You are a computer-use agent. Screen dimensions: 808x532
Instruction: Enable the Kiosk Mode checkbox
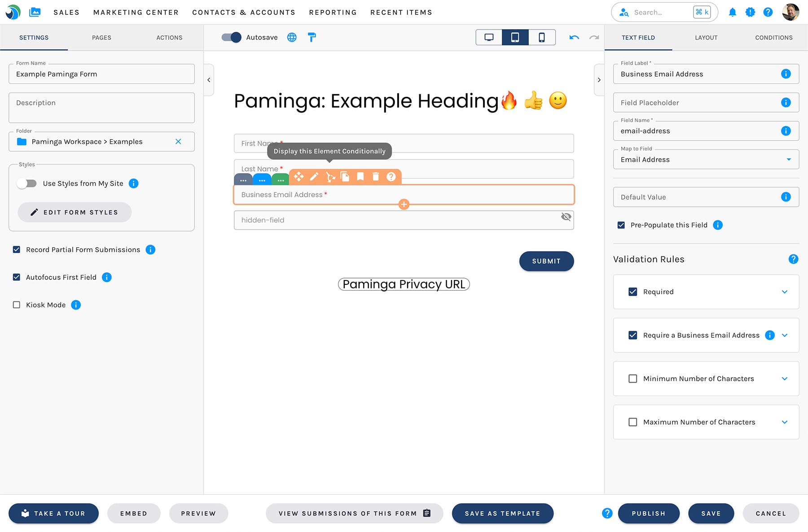tap(17, 305)
